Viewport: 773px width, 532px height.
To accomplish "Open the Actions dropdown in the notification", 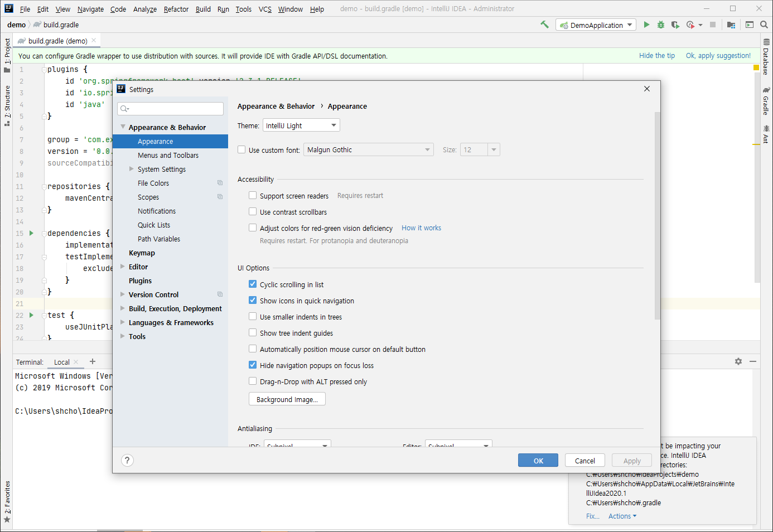I will 622,516.
